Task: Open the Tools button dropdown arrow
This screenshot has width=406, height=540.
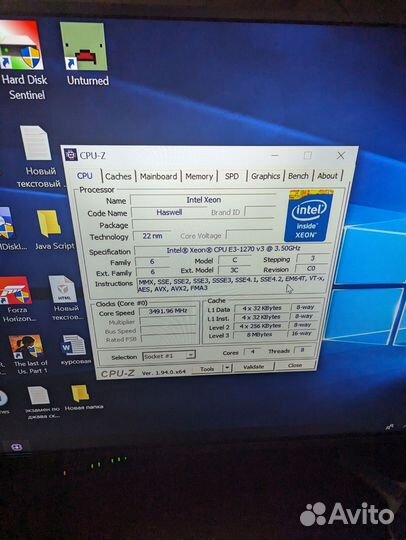Action: (x=227, y=368)
